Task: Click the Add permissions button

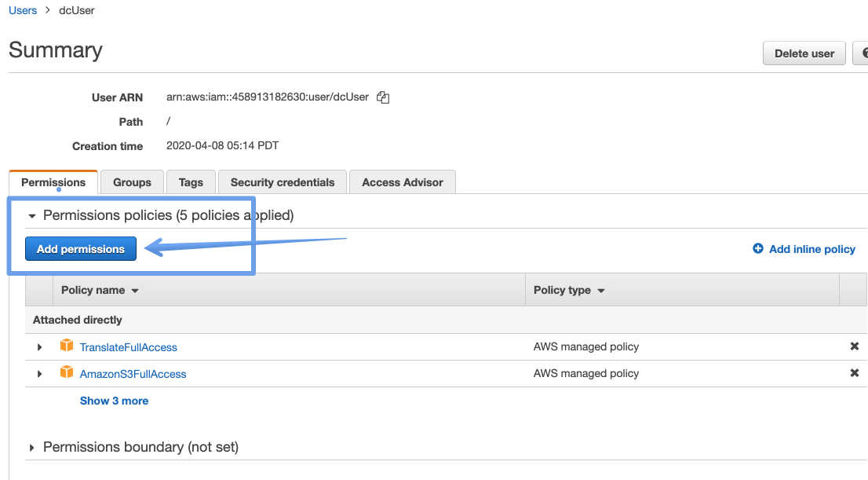Action: pos(81,249)
